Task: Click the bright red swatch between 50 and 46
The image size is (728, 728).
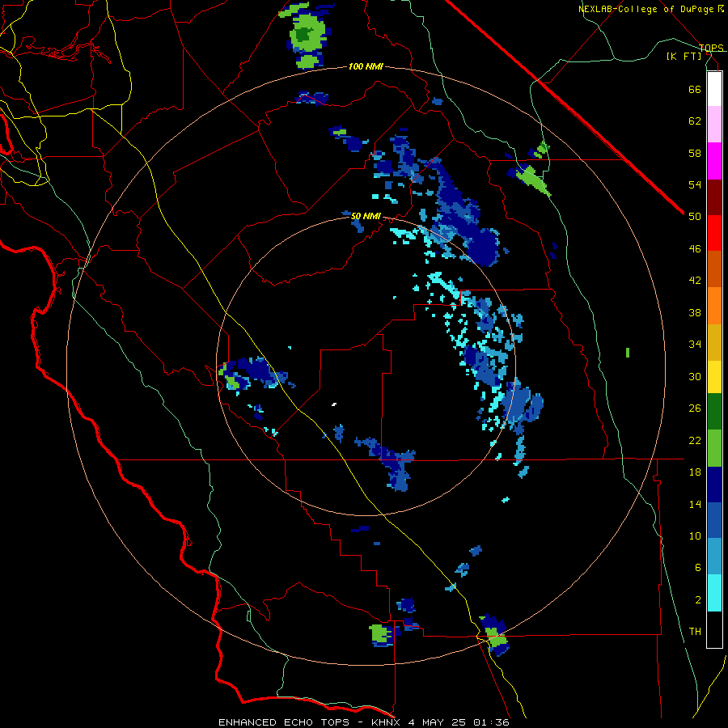Action: (714, 233)
